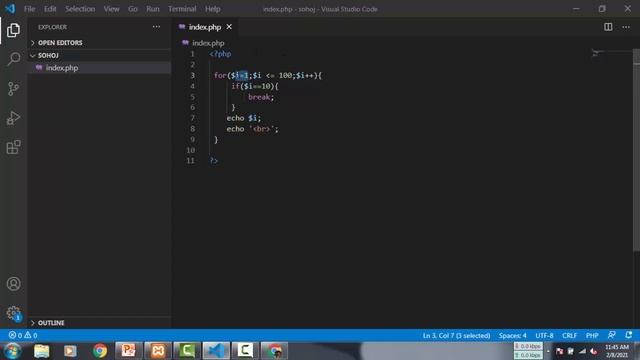
Task: Open the Help menu
Action: pos(213,9)
